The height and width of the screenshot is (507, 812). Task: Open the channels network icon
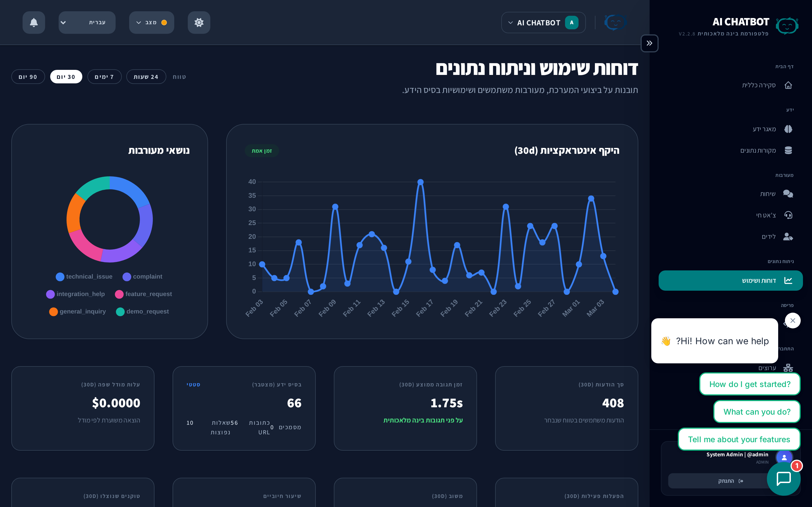pos(788,368)
